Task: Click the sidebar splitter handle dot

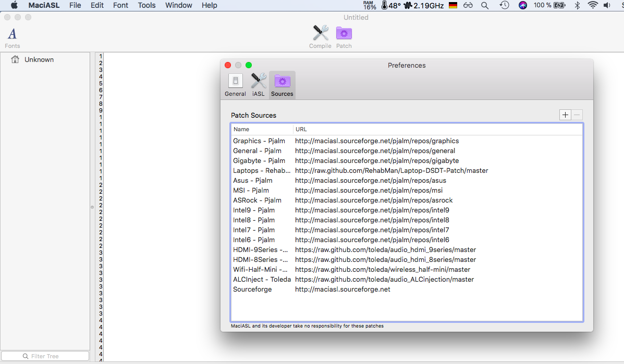Action: coord(92,207)
